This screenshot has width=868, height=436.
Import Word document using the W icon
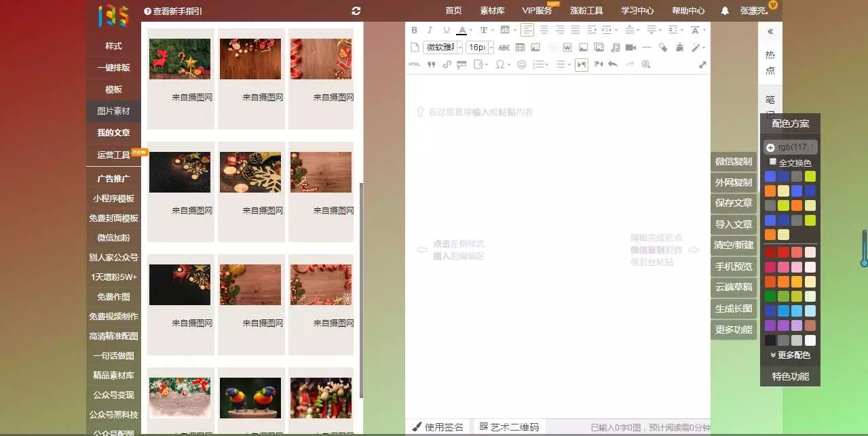[x=567, y=47]
